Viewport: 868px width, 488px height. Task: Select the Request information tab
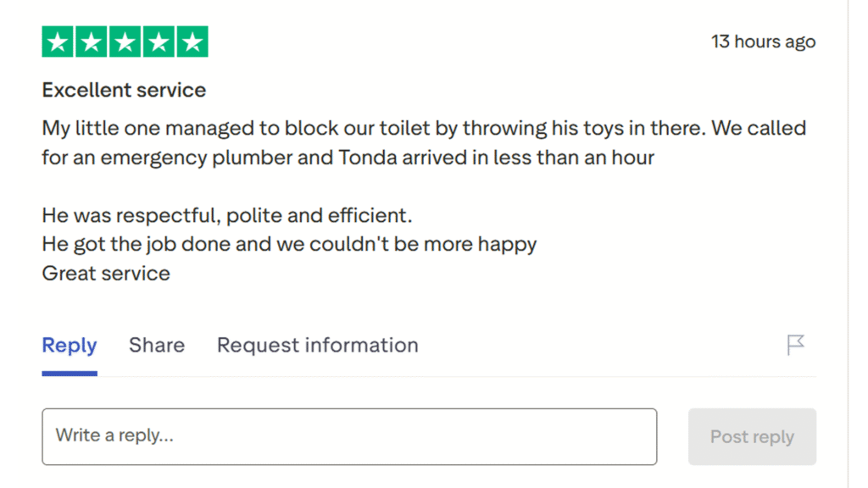click(318, 345)
